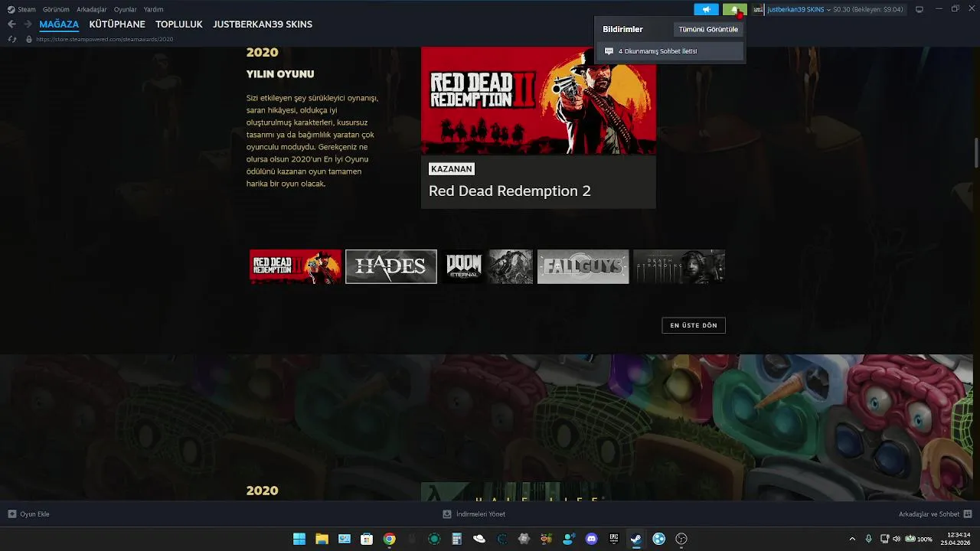
Task: Select the Fall Guys nominee thumbnail
Action: [583, 266]
